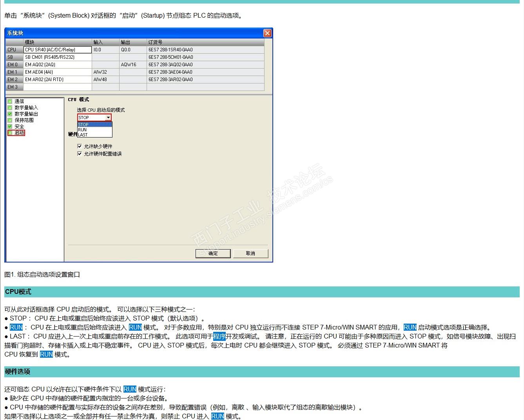Click order number 6ES7 288-3AE04-0AA0

(x=206, y=72)
